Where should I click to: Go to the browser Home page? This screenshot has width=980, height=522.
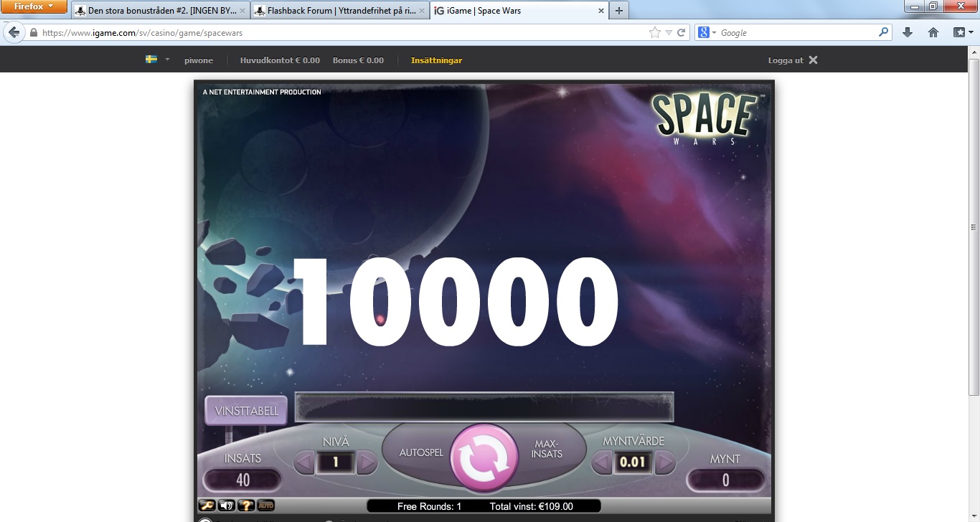pos(933,32)
